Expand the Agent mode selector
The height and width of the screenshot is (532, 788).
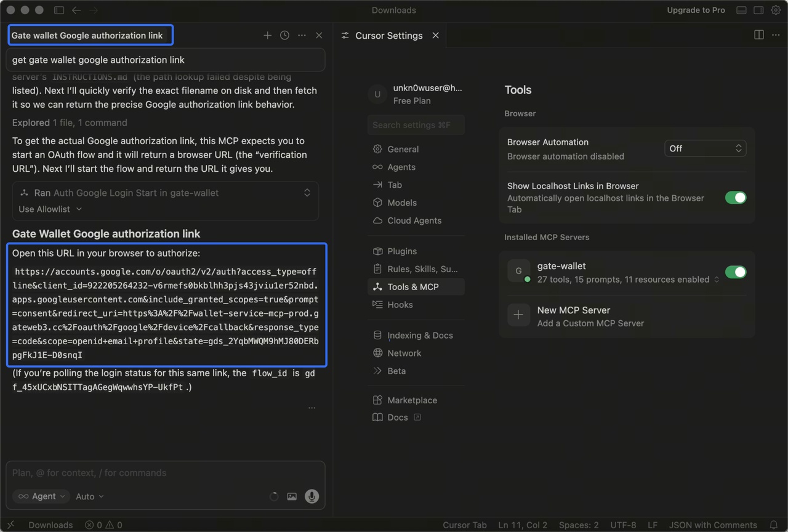pyautogui.click(x=41, y=496)
